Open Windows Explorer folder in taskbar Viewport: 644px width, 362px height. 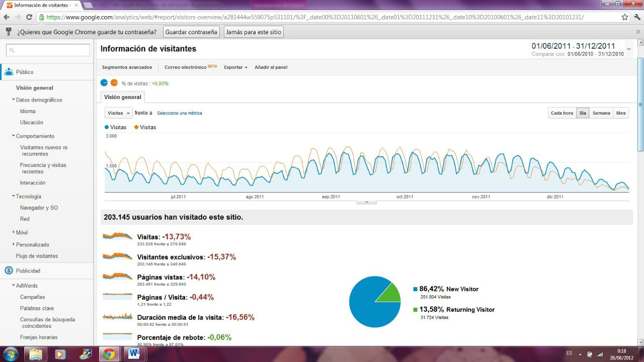pyautogui.click(x=35, y=354)
